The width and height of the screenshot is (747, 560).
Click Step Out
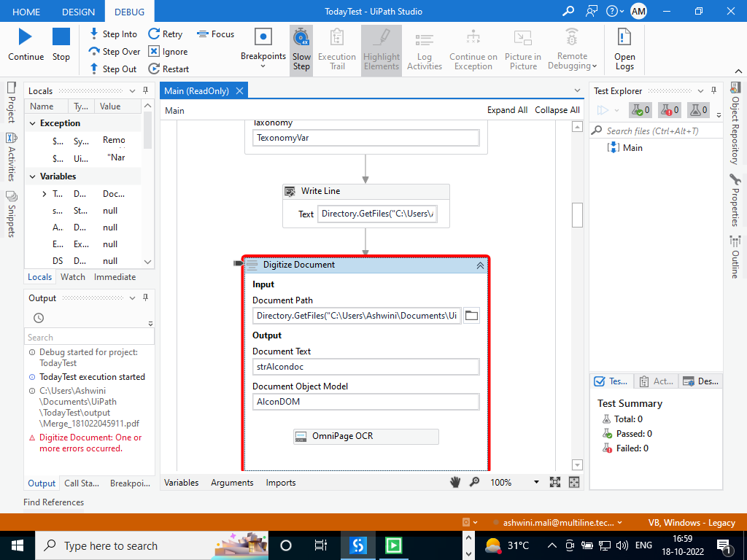113,69
